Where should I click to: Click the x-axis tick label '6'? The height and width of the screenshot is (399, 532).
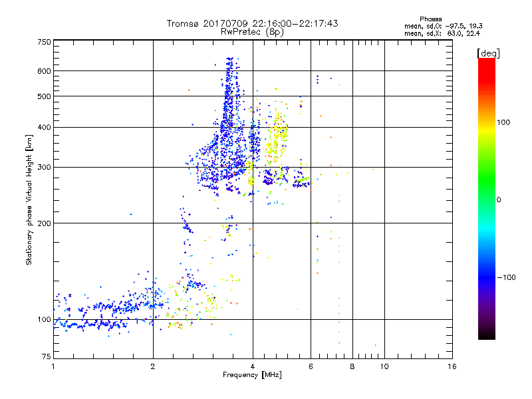(311, 366)
